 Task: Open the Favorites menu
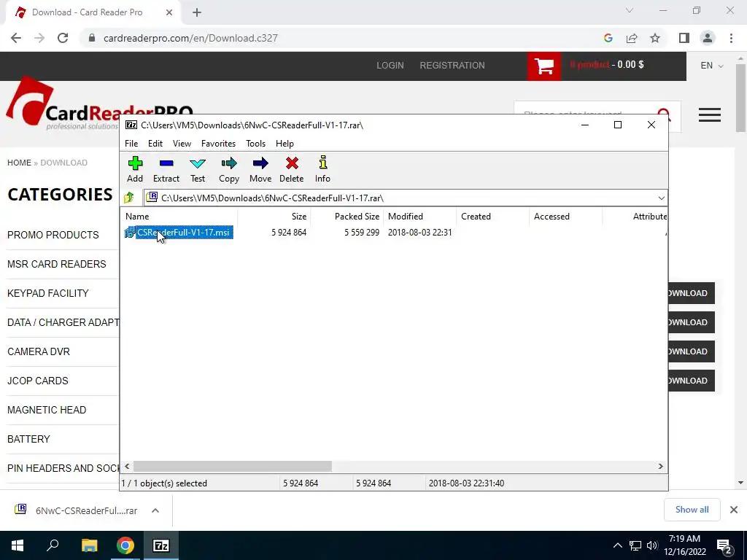point(218,144)
